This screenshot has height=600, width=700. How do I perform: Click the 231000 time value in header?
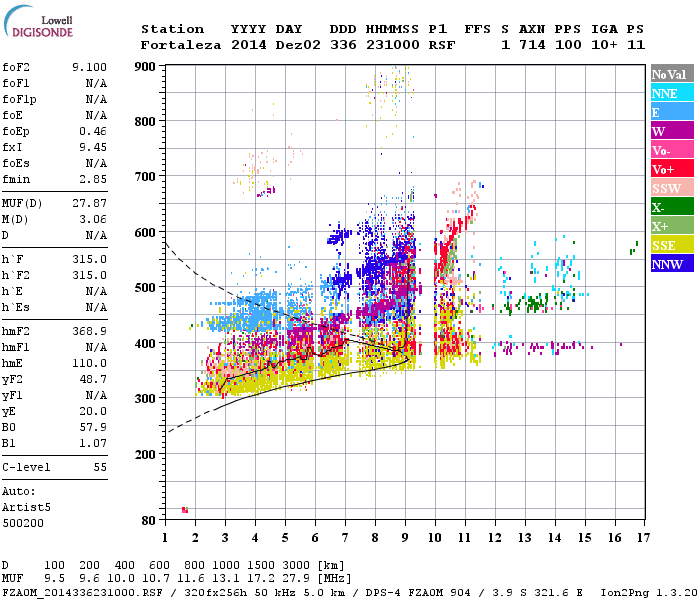(392, 45)
